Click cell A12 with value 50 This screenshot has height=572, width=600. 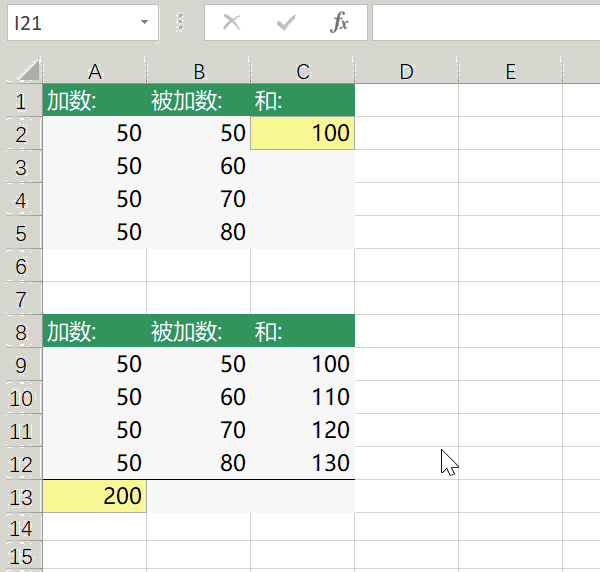click(x=95, y=463)
